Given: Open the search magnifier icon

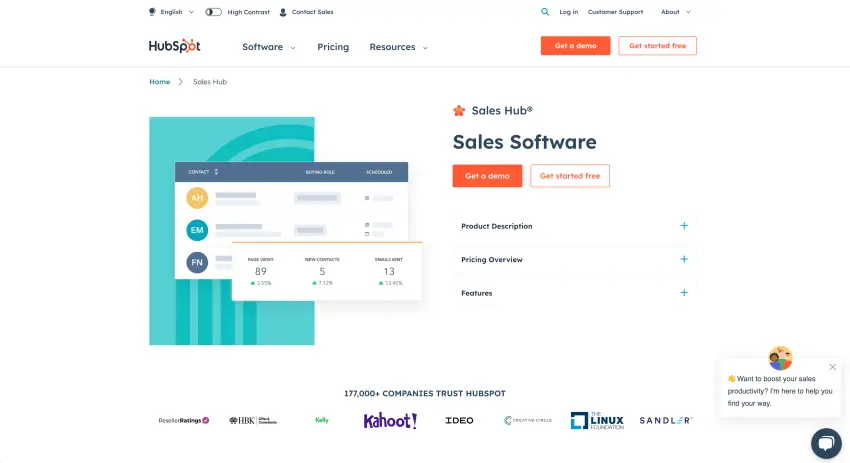Looking at the screenshot, I should click(x=545, y=12).
